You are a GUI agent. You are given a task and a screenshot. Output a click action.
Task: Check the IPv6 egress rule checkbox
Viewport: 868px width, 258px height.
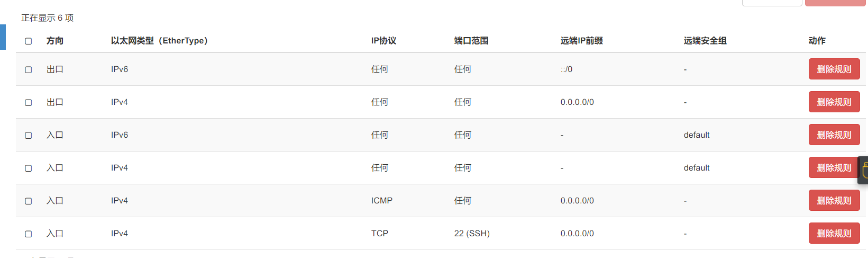[29, 70]
